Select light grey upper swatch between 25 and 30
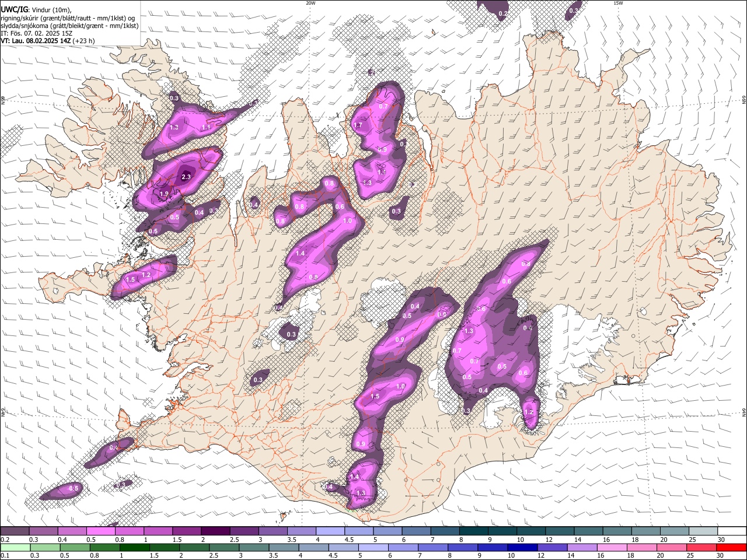 (703, 531)
